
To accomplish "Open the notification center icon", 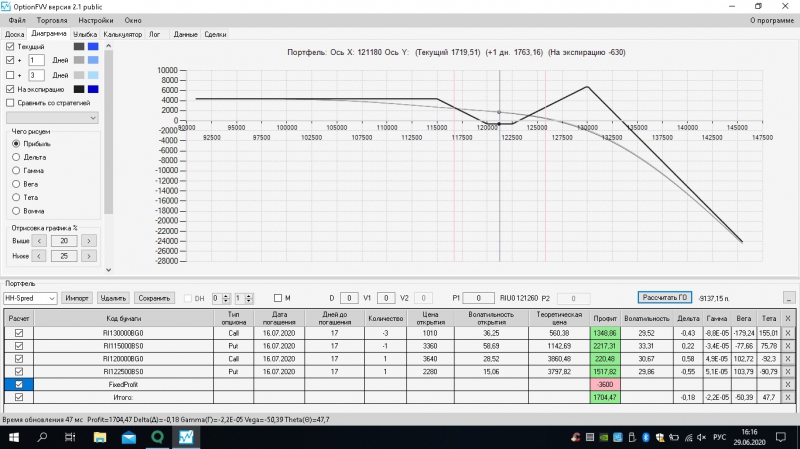I will click(x=781, y=437).
